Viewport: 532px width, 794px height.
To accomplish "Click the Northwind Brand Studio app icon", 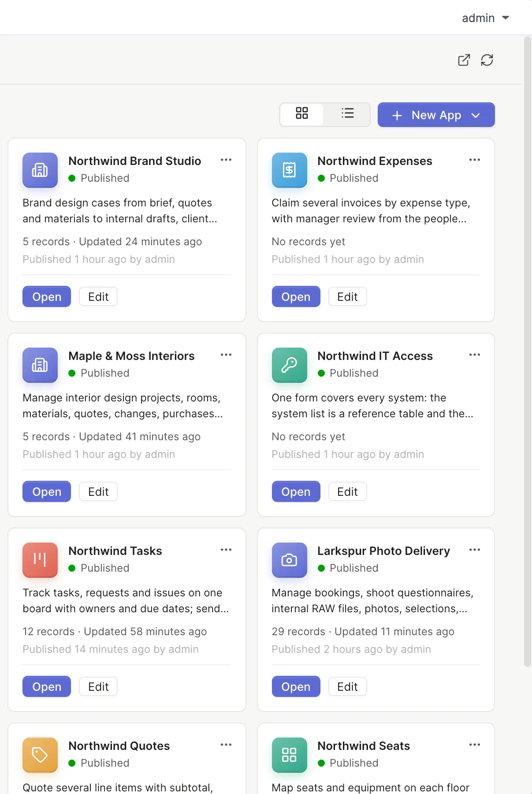I will pyautogui.click(x=40, y=170).
